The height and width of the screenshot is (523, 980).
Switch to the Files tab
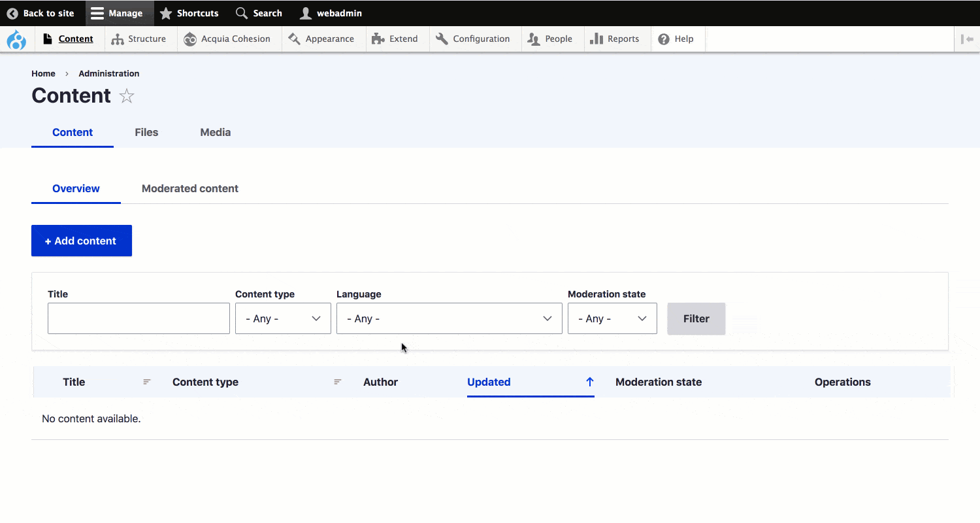point(146,132)
